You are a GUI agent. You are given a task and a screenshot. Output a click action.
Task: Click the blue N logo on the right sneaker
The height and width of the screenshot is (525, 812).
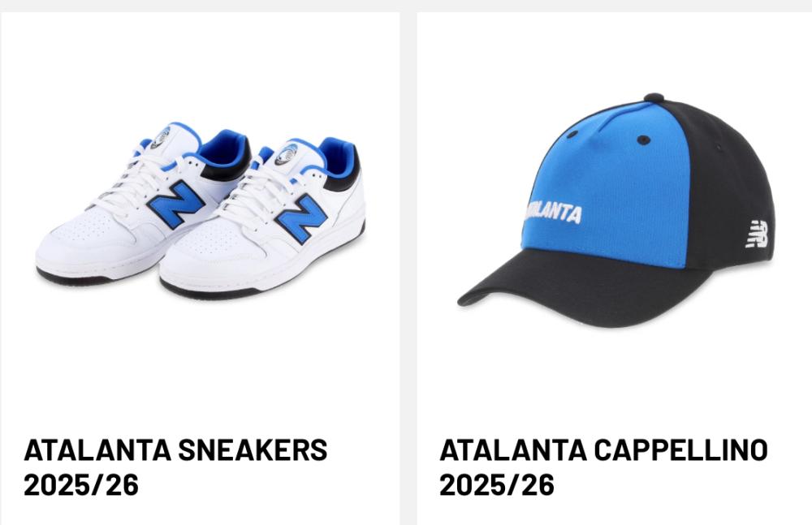(302, 218)
